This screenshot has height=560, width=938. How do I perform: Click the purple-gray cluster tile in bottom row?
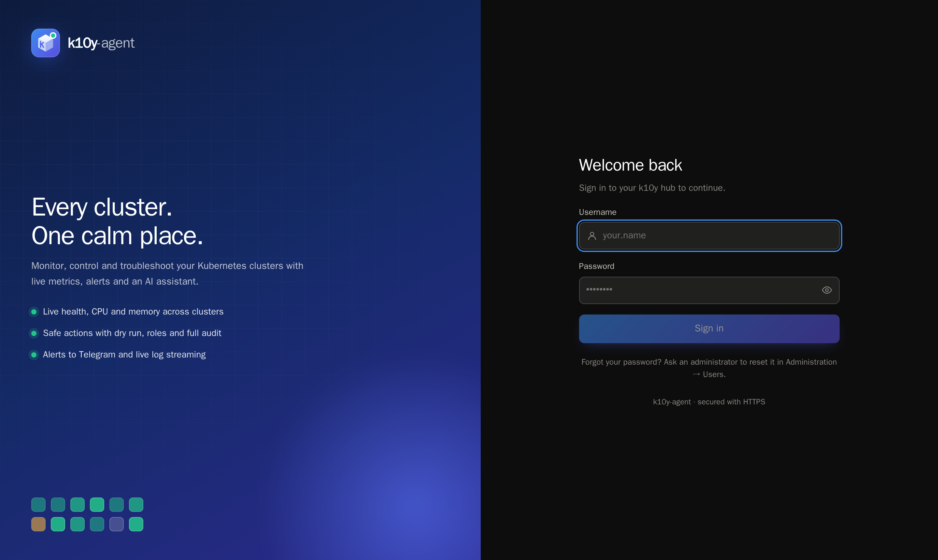117,524
